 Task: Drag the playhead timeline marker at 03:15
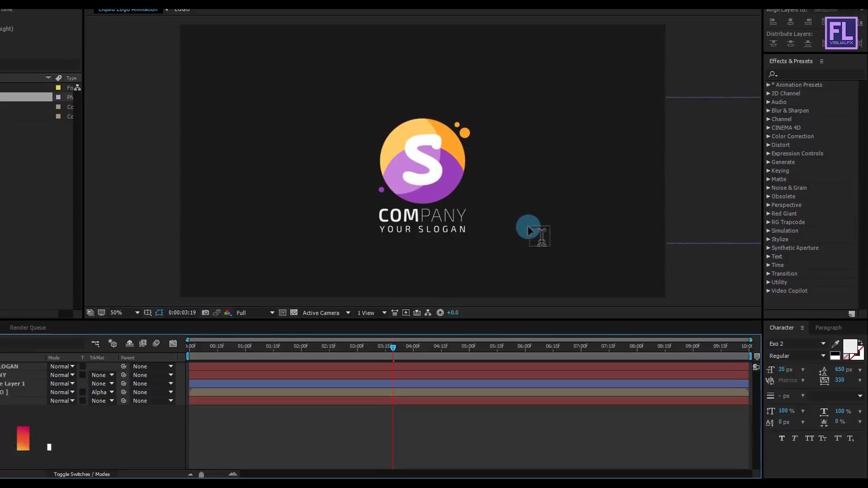(393, 347)
